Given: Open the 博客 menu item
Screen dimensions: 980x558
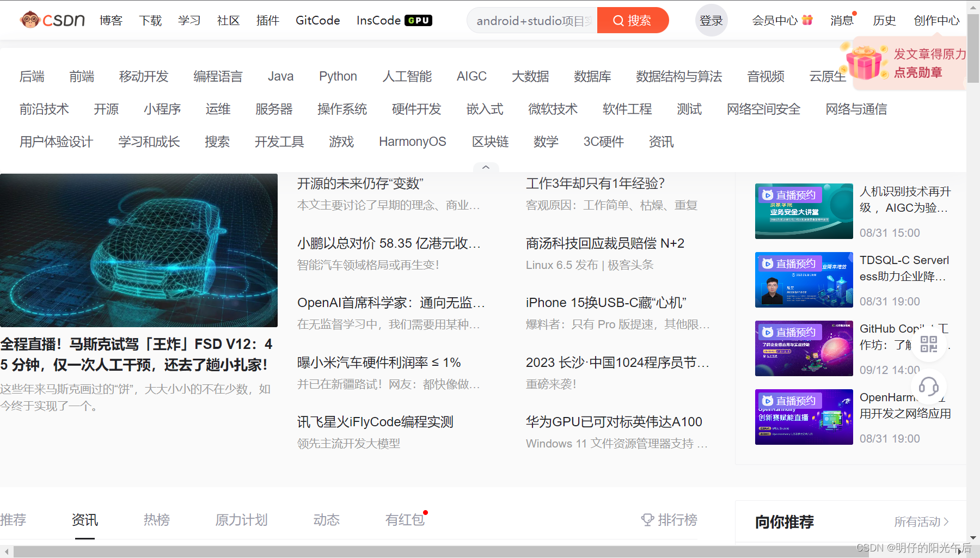Looking at the screenshot, I should [x=111, y=20].
